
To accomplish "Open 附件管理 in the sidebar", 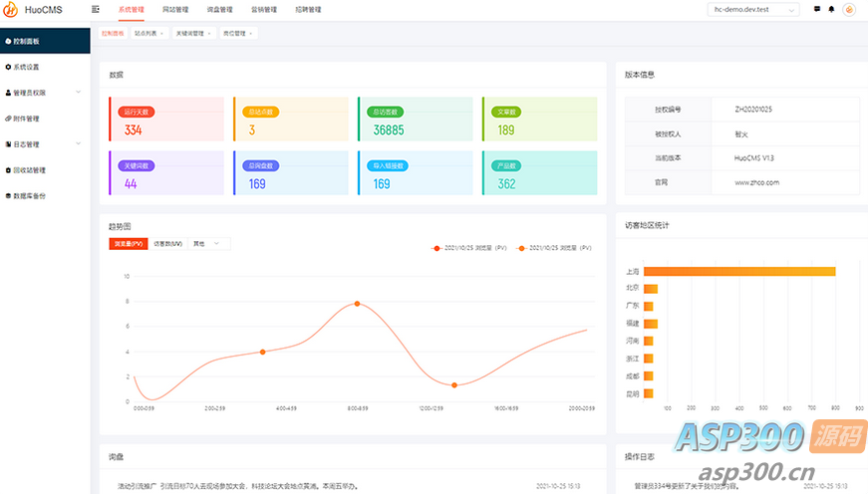I will [26, 118].
